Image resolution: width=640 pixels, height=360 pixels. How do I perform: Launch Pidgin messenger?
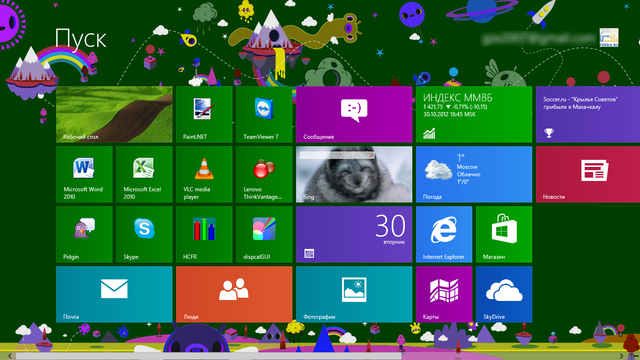coord(84,234)
